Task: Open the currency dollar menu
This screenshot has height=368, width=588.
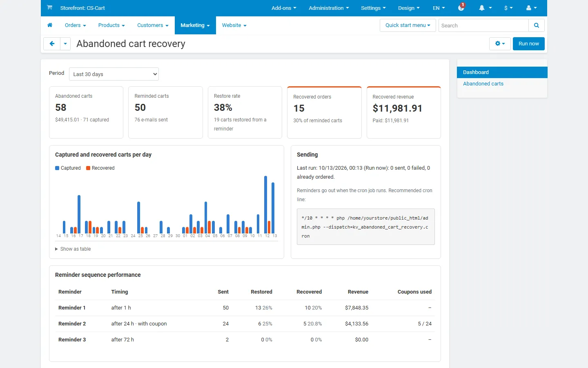Action: (x=508, y=8)
